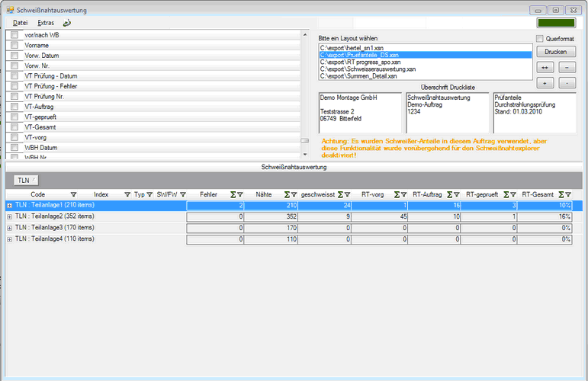Enable the Querformat checkbox
Screen dimensions: 588x381
click(540, 39)
